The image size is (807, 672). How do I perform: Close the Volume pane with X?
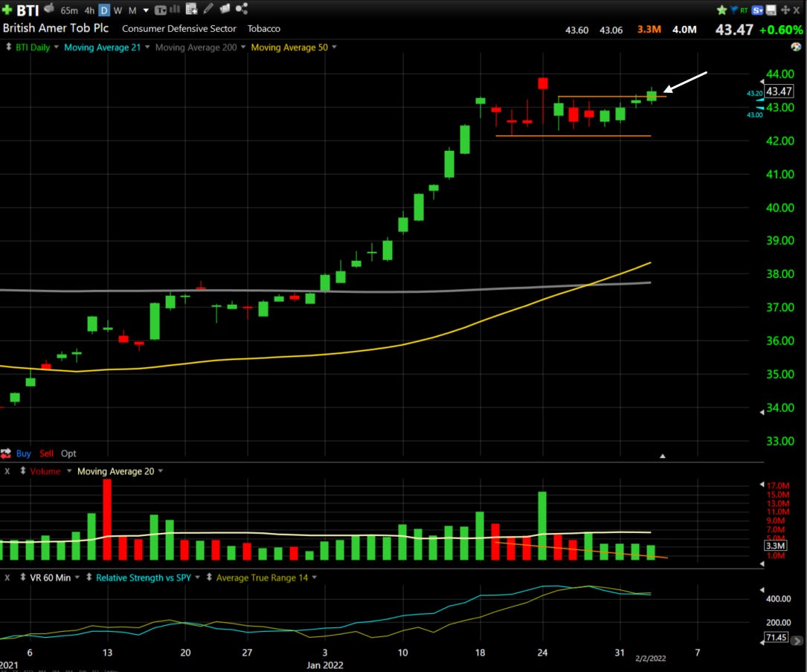[x=7, y=471]
